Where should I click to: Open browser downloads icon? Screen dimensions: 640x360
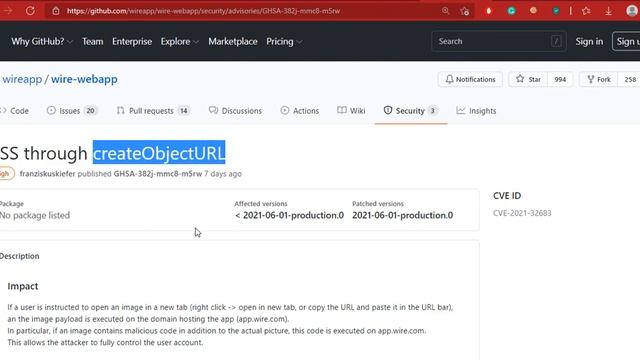609,11
